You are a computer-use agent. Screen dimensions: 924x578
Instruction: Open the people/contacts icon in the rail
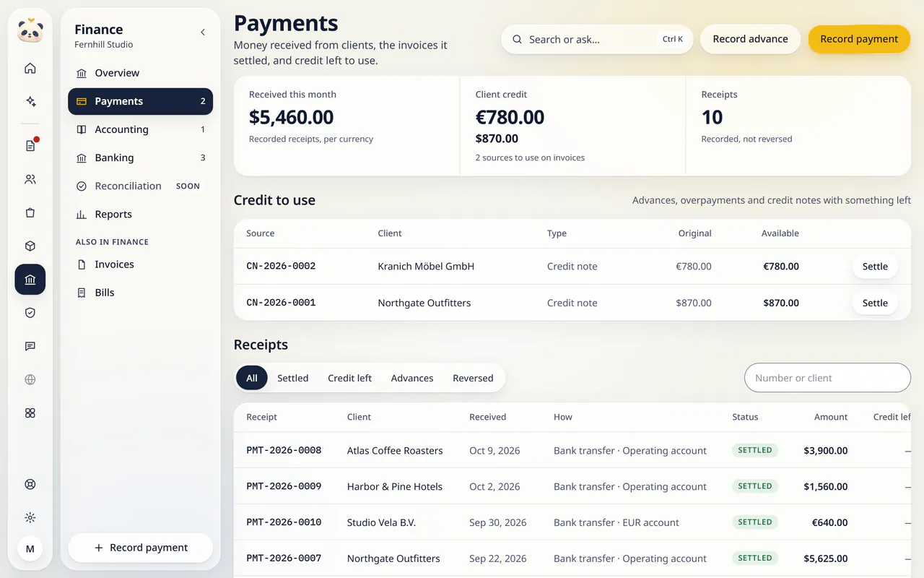pos(30,179)
